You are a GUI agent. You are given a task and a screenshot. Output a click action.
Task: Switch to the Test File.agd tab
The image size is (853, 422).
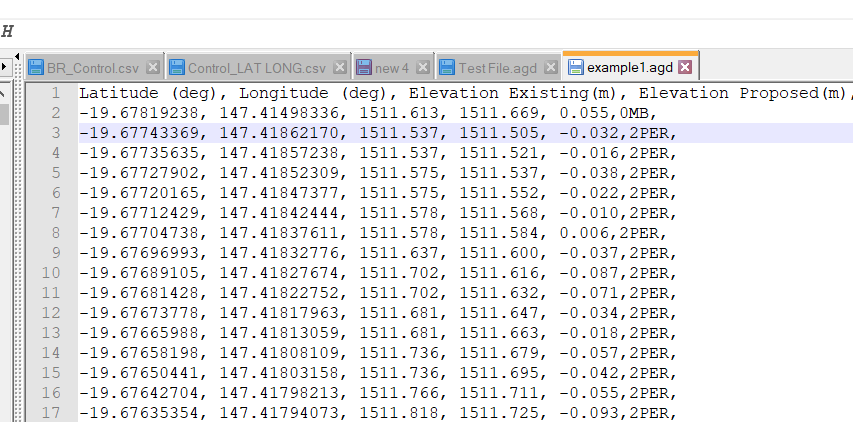pos(497,68)
